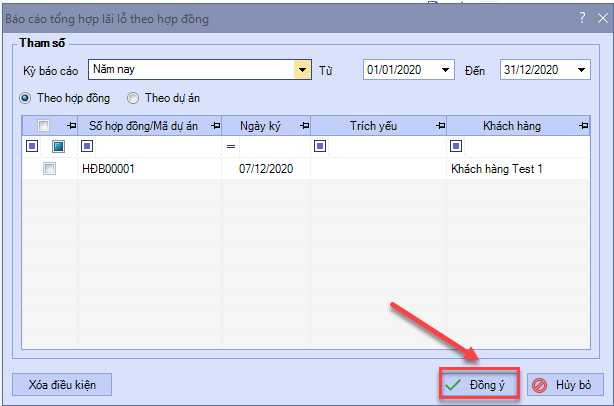
Task: Pin the Số hợp đồng/Mã dự án column
Action: point(215,126)
